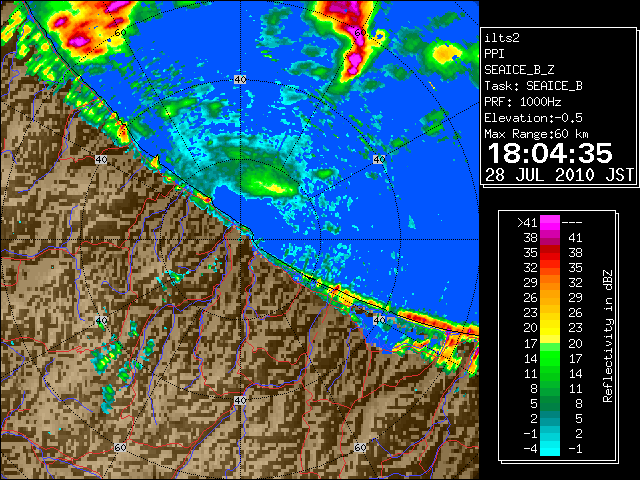Pick the red 35 dBZ legend swatch

point(550,253)
